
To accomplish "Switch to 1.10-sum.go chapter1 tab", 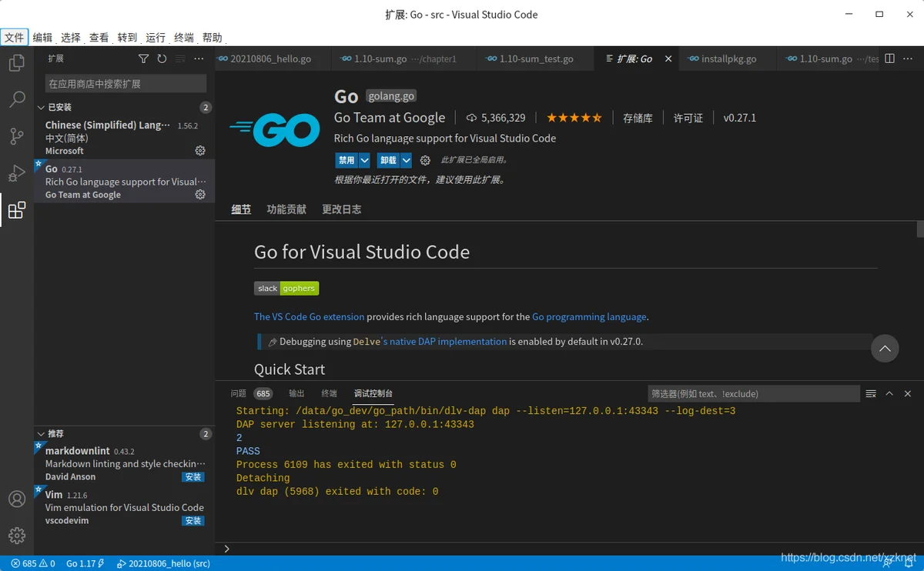I will click(404, 58).
